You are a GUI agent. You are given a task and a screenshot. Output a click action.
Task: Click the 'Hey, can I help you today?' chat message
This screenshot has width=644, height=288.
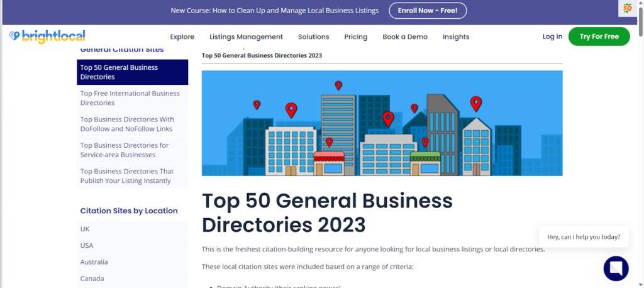coord(584,236)
